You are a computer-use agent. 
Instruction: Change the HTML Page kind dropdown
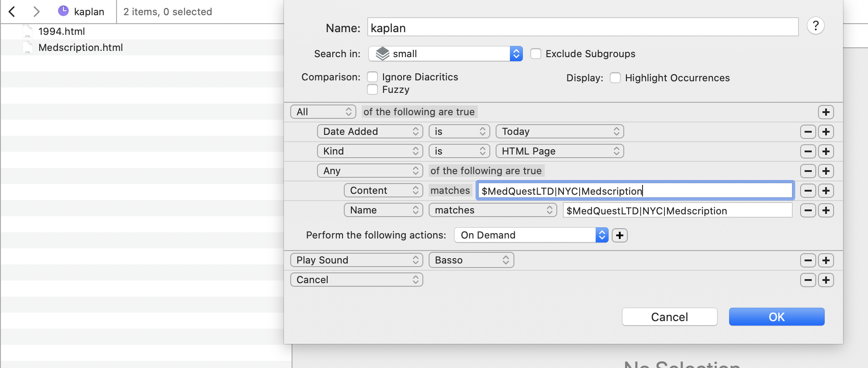pyautogui.click(x=559, y=151)
